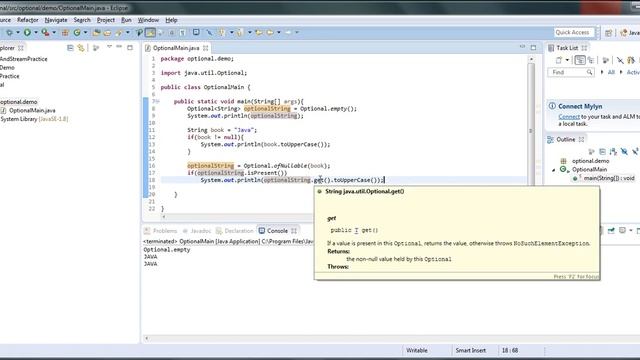Open the New Task dropdown arrow
Viewport: 640px width, 360px height.
tap(567, 60)
